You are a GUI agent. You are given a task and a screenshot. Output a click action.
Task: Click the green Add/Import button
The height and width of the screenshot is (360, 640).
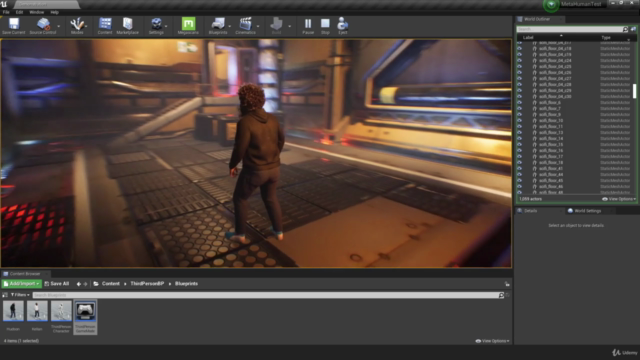pyautogui.click(x=22, y=284)
